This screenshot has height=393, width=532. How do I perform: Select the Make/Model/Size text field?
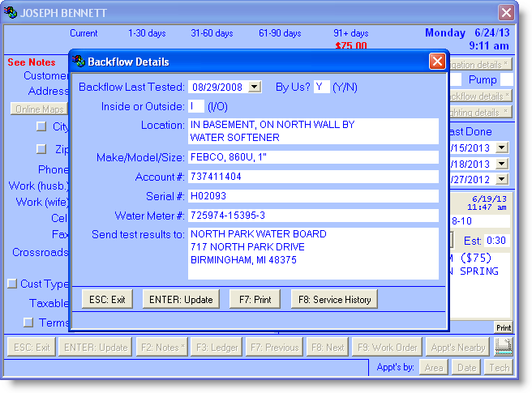[x=313, y=157]
